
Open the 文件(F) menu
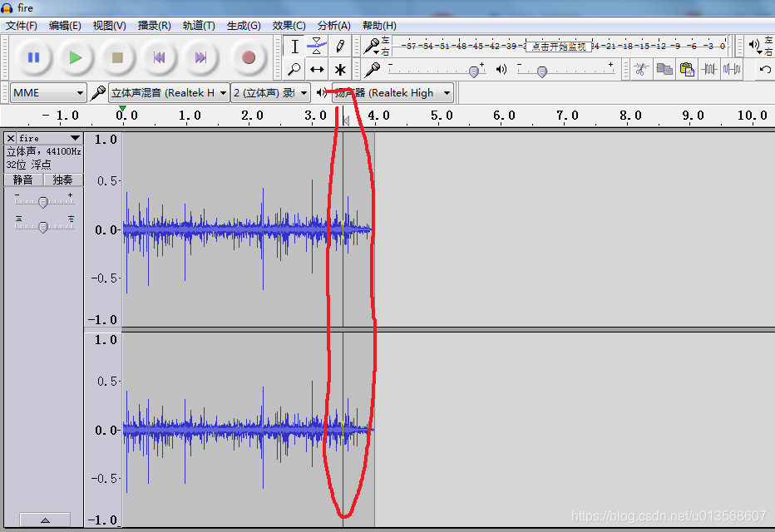pyautogui.click(x=22, y=26)
